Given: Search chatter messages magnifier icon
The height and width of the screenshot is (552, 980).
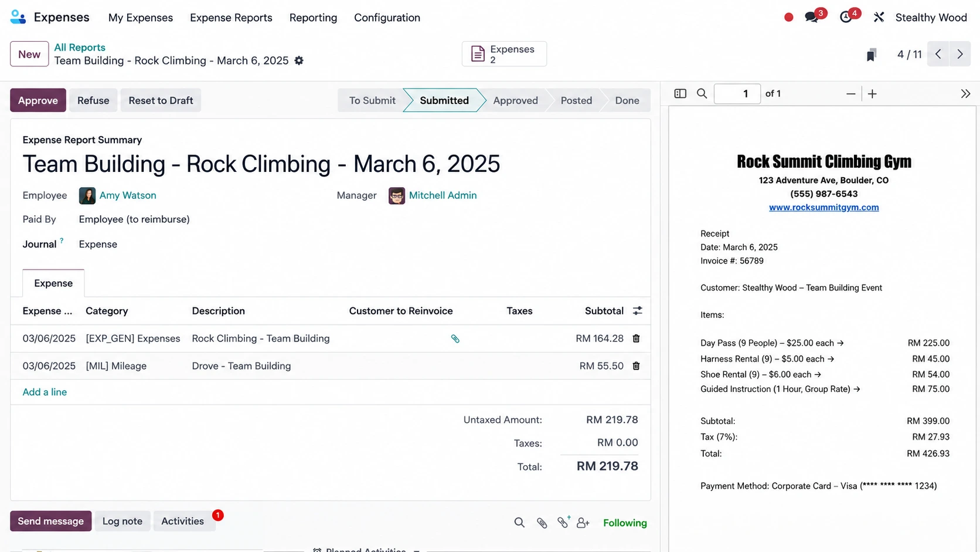Looking at the screenshot, I should (519, 523).
